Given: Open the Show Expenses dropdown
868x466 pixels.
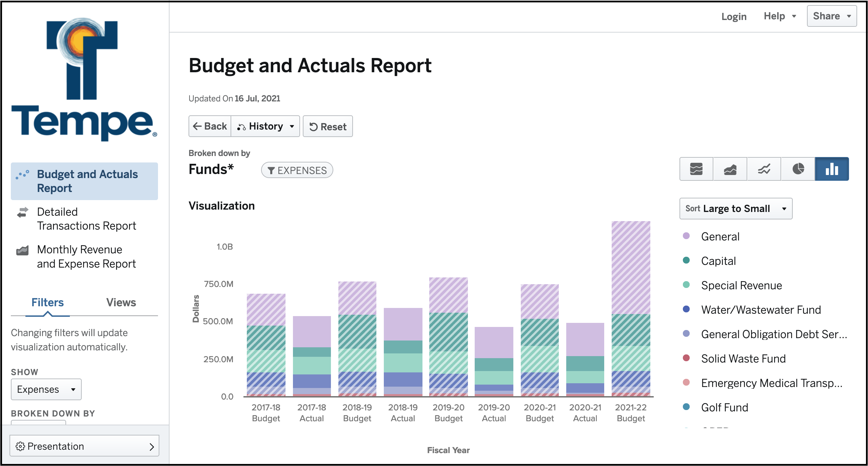Looking at the screenshot, I should click(46, 389).
